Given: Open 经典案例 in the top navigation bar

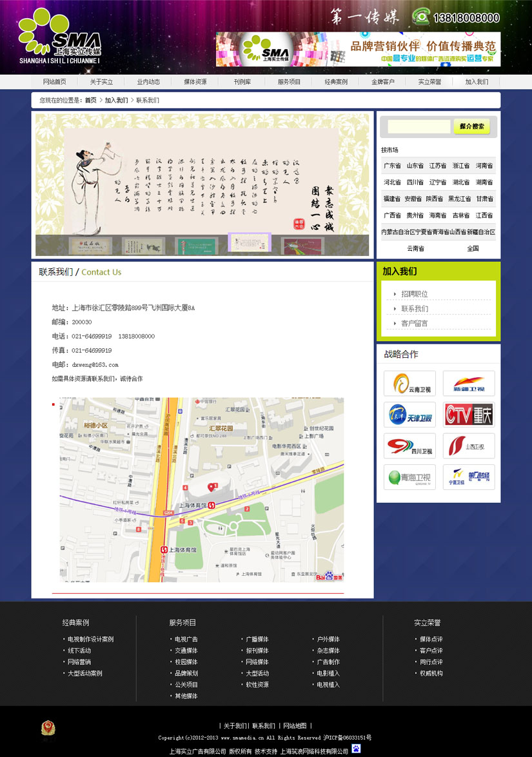Looking at the screenshot, I should pos(336,82).
